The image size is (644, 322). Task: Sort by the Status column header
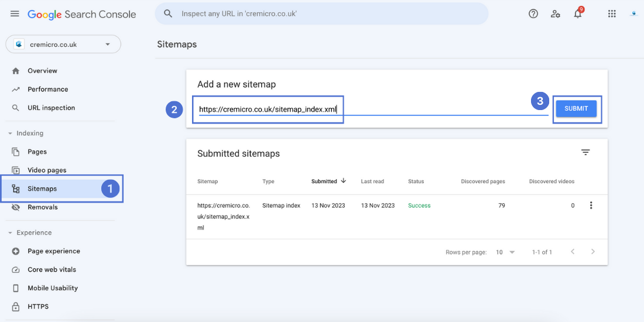click(x=416, y=181)
